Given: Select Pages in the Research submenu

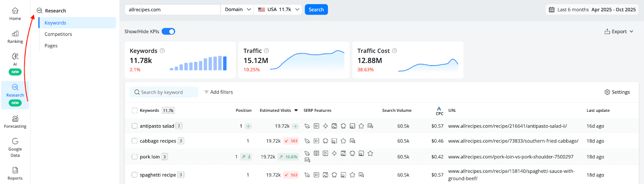Looking at the screenshot, I should click(x=51, y=46).
